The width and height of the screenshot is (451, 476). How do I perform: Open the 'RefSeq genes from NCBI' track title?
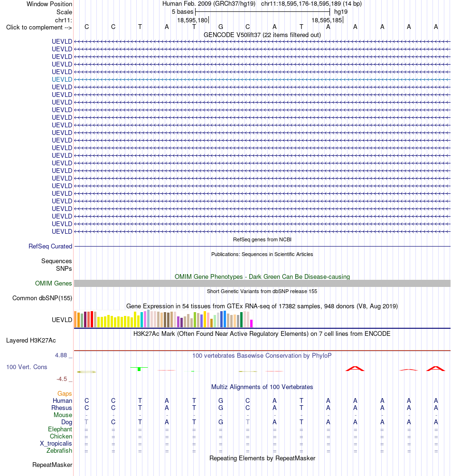[x=262, y=239]
